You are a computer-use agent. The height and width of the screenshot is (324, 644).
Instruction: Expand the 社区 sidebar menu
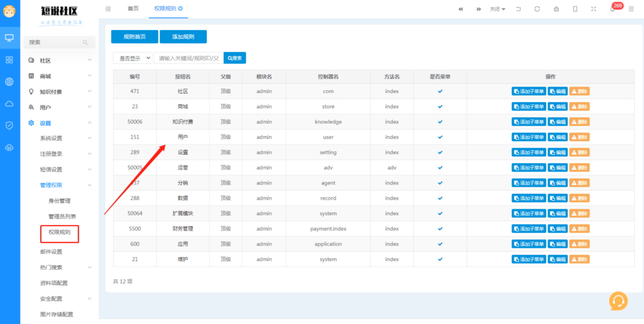(59, 61)
